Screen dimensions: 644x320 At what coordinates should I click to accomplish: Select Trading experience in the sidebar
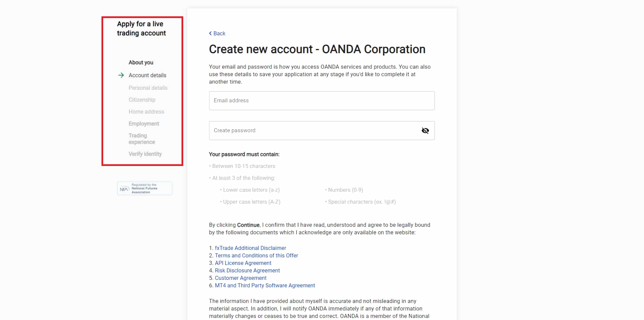pyautogui.click(x=142, y=139)
